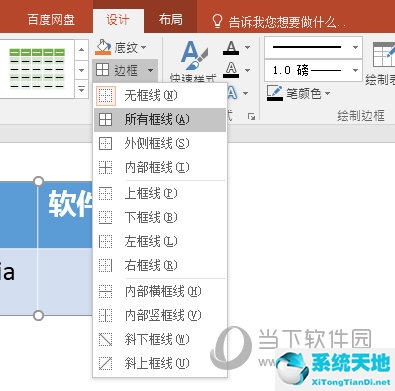This screenshot has width=395, height=391.
Task: Open the 百度网盘 ribbon tab
Action: (x=51, y=20)
